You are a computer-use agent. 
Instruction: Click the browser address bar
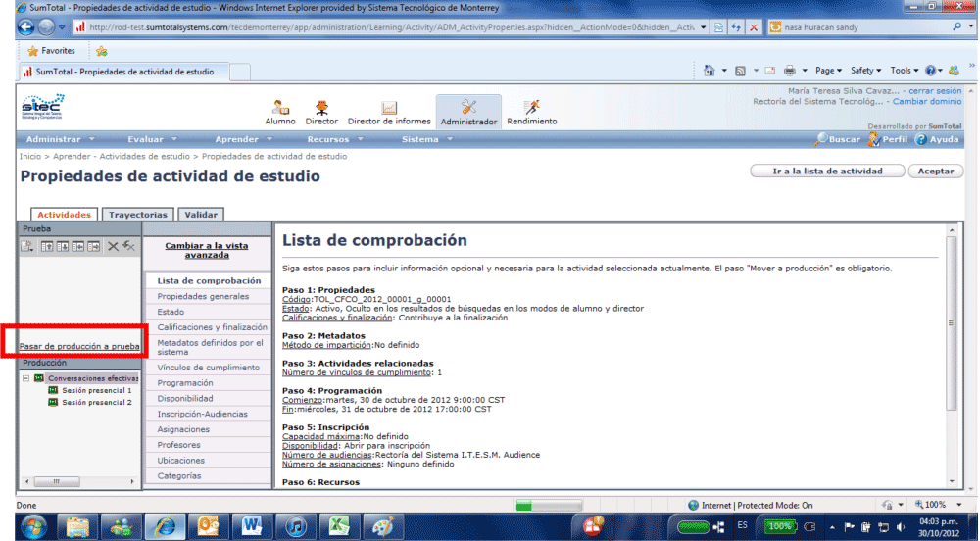point(391,27)
